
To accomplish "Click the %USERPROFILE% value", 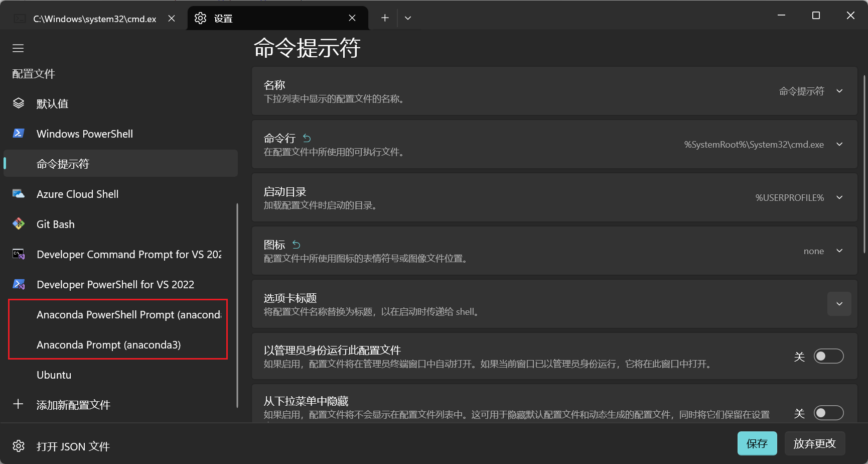I will pyautogui.click(x=790, y=198).
